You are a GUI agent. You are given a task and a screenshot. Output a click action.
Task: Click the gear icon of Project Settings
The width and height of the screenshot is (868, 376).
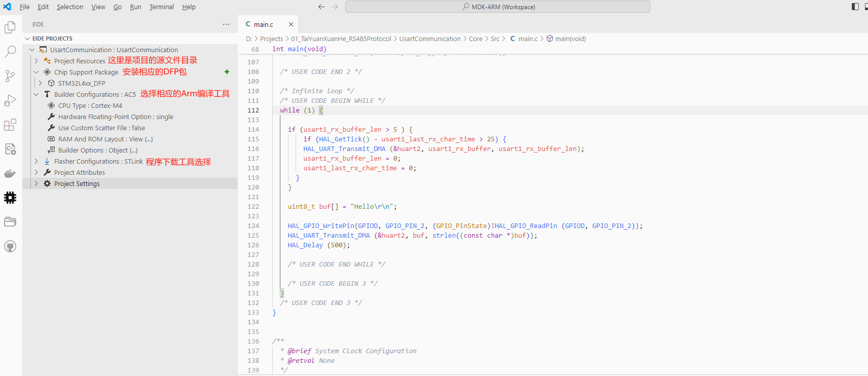point(47,183)
